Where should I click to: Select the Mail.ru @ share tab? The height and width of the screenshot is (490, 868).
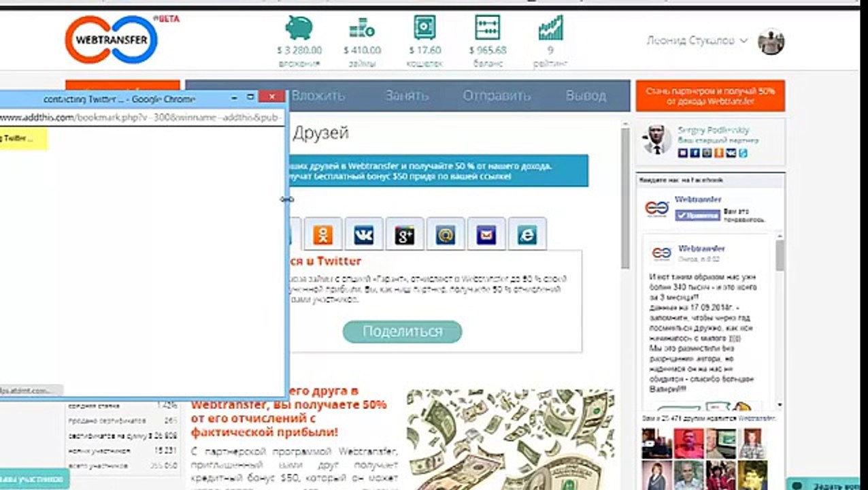tap(446, 235)
